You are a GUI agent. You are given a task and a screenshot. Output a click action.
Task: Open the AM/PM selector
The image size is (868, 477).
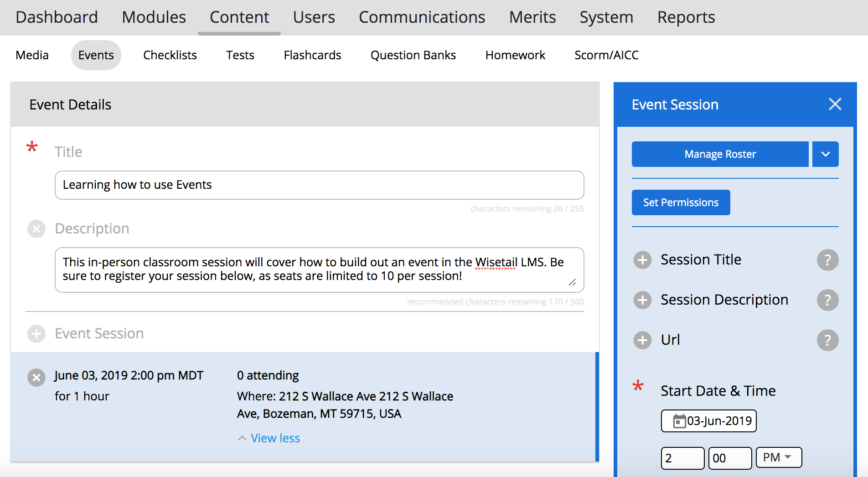779,457
